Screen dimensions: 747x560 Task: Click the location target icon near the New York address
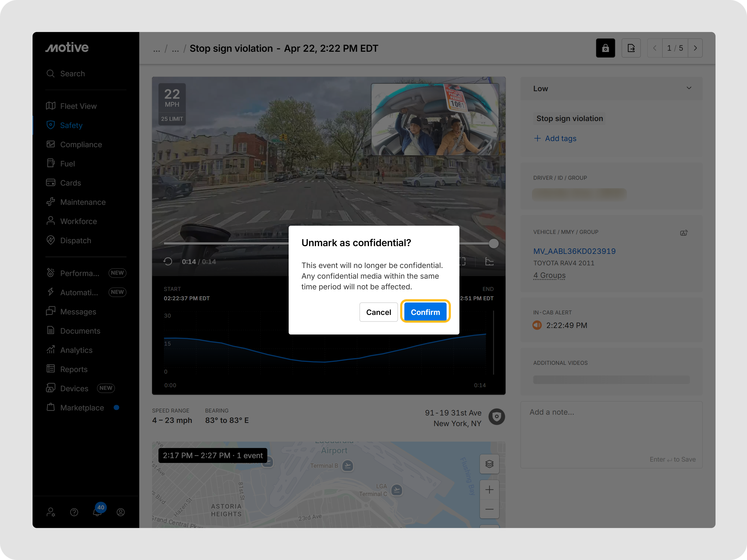click(x=497, y=417)
